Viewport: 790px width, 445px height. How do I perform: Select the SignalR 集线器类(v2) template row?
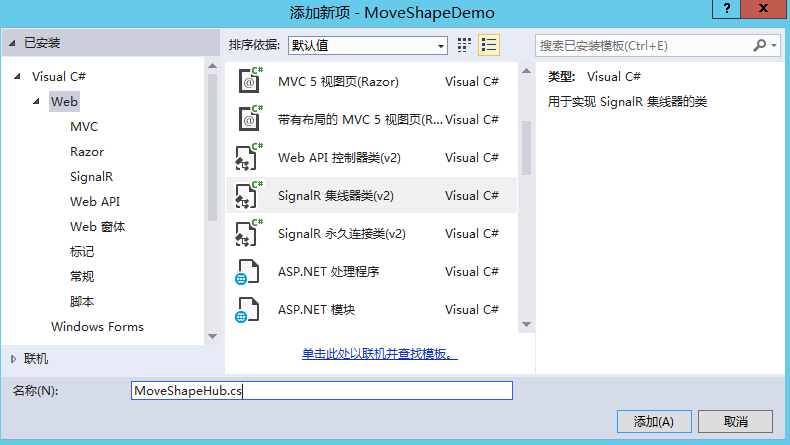click(371, 195)
